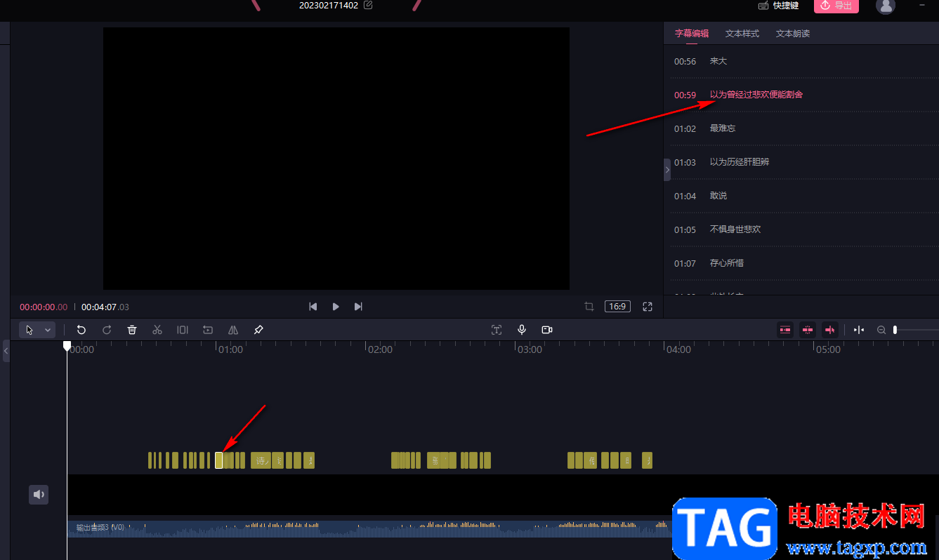Screen dimensions: 939x560
Task: Click the playhead marker at 00:00
Action: [x=67, y=345]
